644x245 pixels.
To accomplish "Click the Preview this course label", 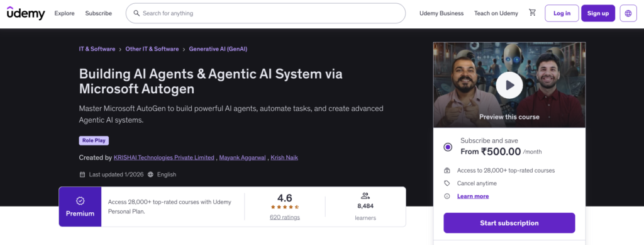I will (509, 117).
